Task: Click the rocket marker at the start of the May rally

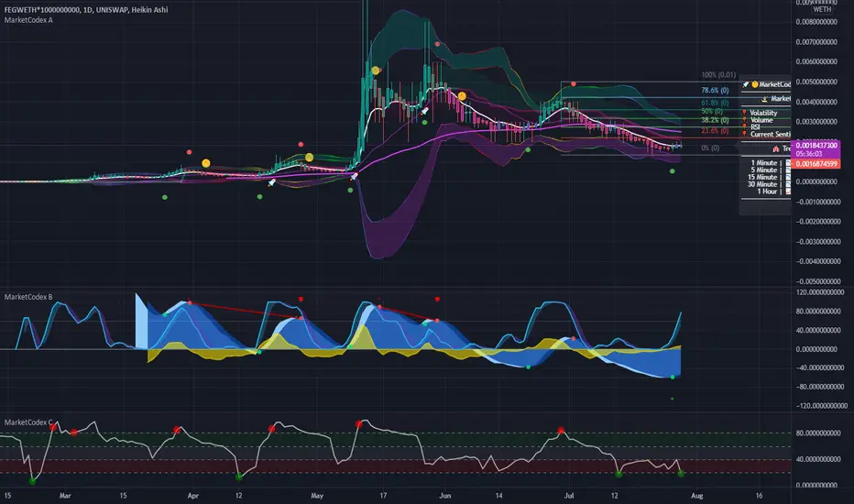Action: coord(354,176)
